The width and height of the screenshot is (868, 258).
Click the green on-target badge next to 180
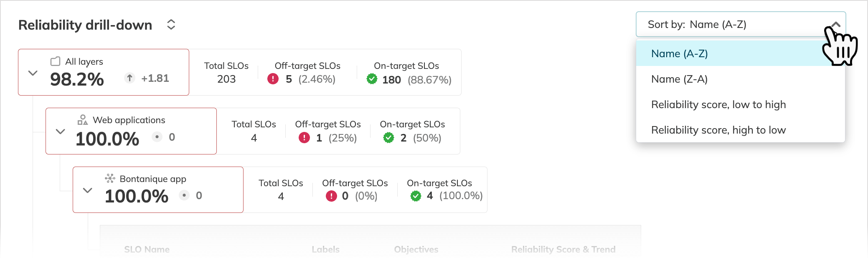(x=372, y=79)
